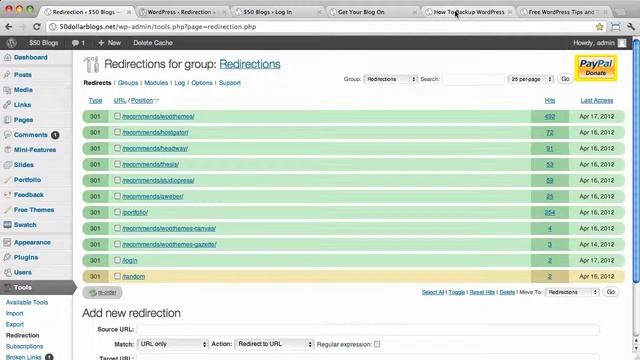
Task: Open Broken Links under Tools submenu
Action: point(24,357)
